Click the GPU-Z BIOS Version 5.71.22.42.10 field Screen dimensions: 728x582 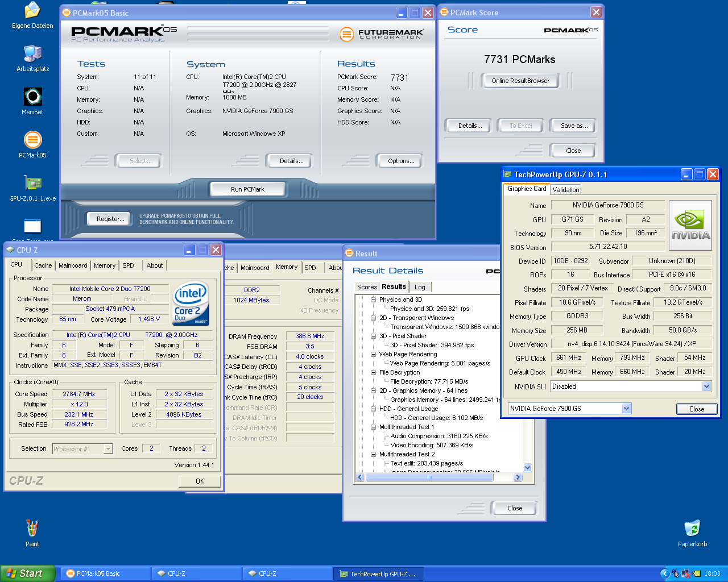click(x=608, y=247)
